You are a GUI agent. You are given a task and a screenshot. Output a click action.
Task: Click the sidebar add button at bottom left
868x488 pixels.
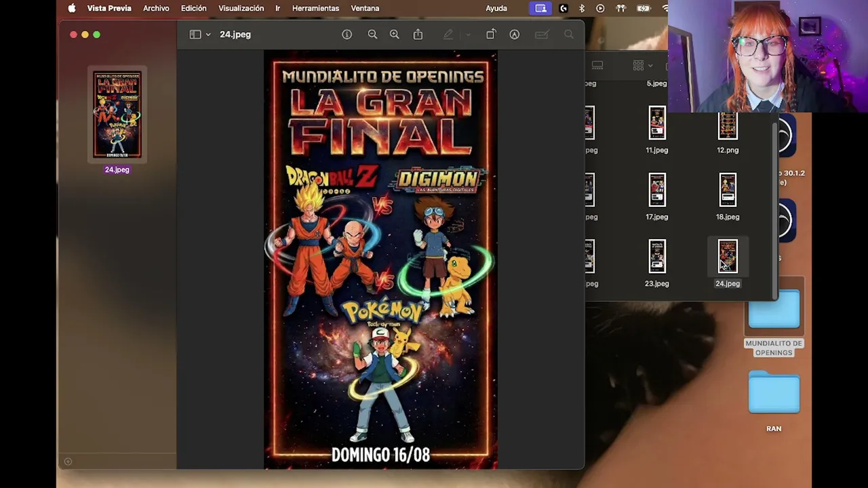68,462
